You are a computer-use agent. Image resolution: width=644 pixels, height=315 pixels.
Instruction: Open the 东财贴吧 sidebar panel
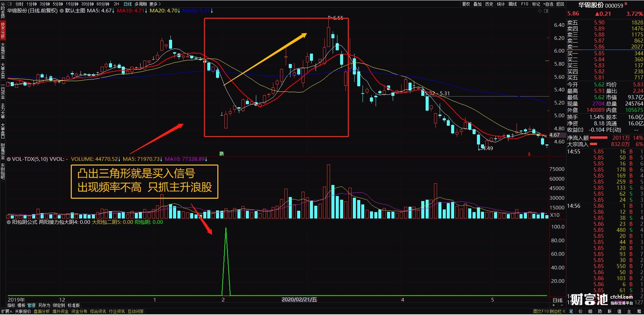tap(3, 171)
